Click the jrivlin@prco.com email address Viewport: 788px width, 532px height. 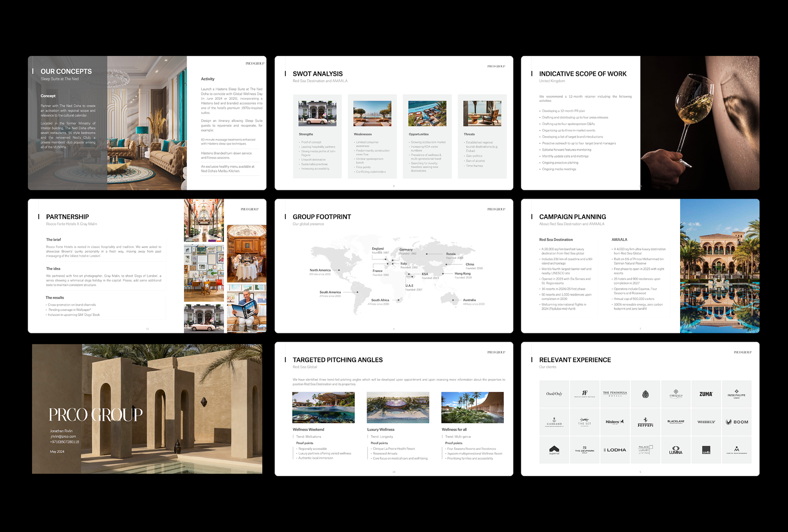[x=63, y=437]
